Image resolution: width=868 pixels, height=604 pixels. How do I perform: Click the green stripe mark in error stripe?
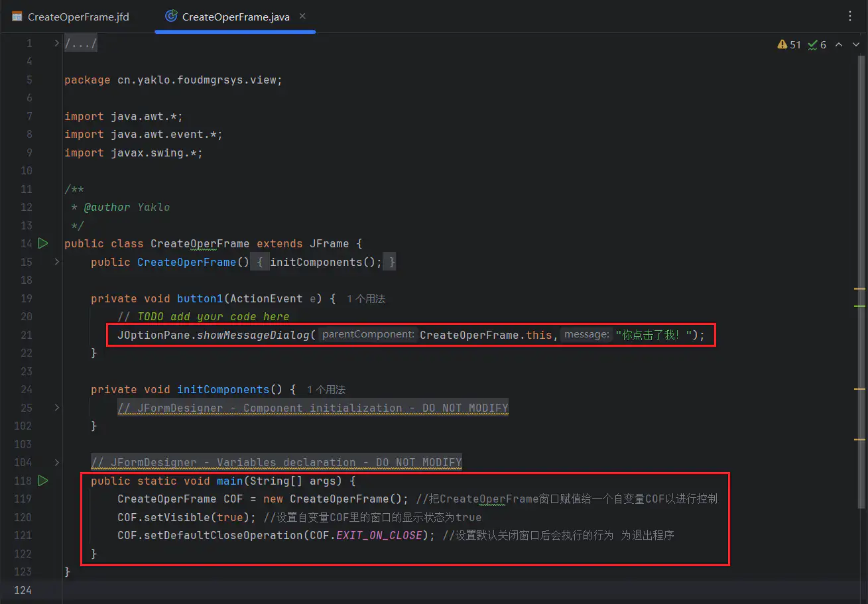click(859, 306)
